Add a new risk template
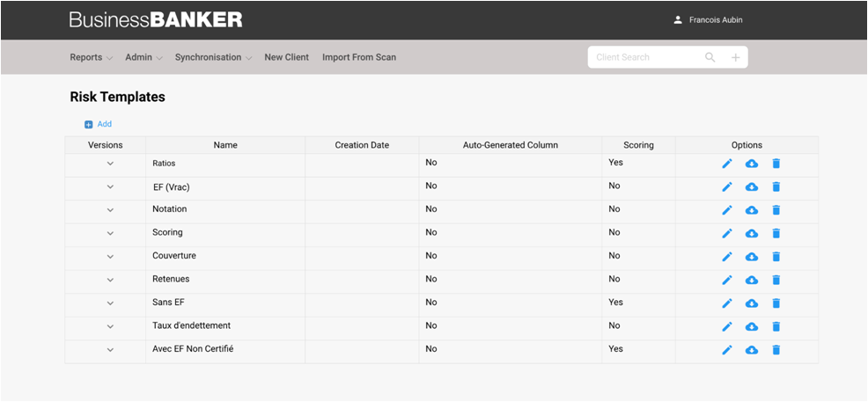 point(98,125)
